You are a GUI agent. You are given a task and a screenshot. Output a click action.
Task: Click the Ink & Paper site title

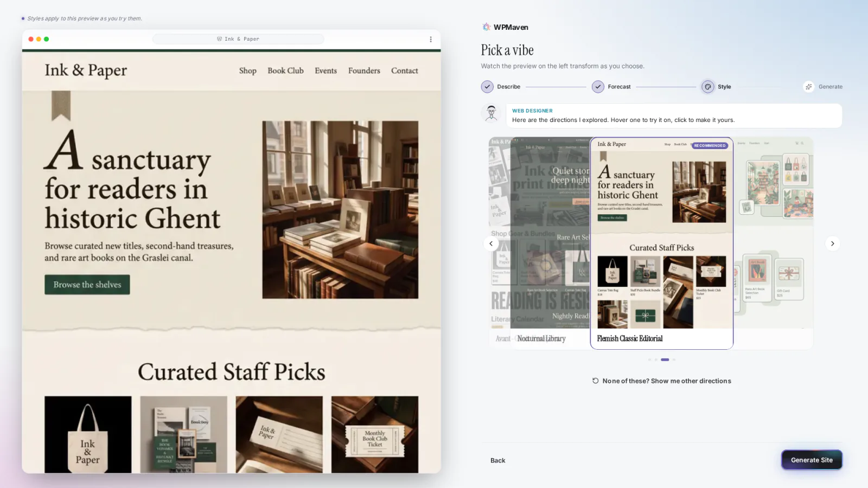(86, 70)
